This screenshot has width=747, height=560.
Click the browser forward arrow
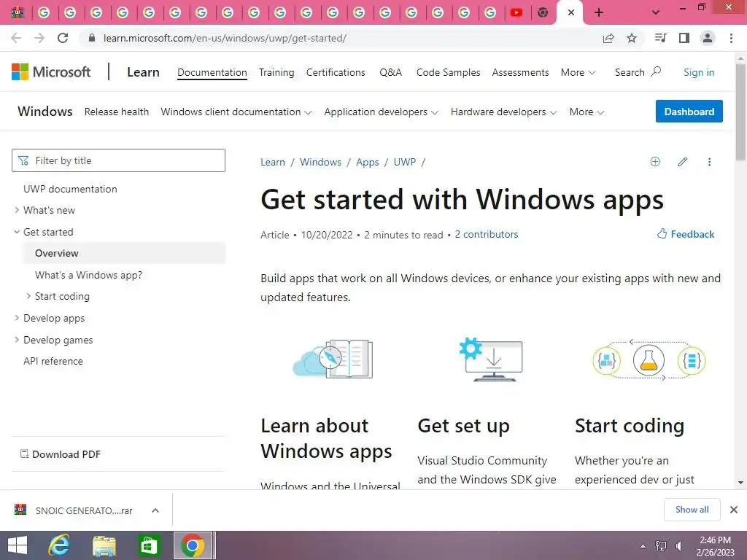click(x=39, y=38)
